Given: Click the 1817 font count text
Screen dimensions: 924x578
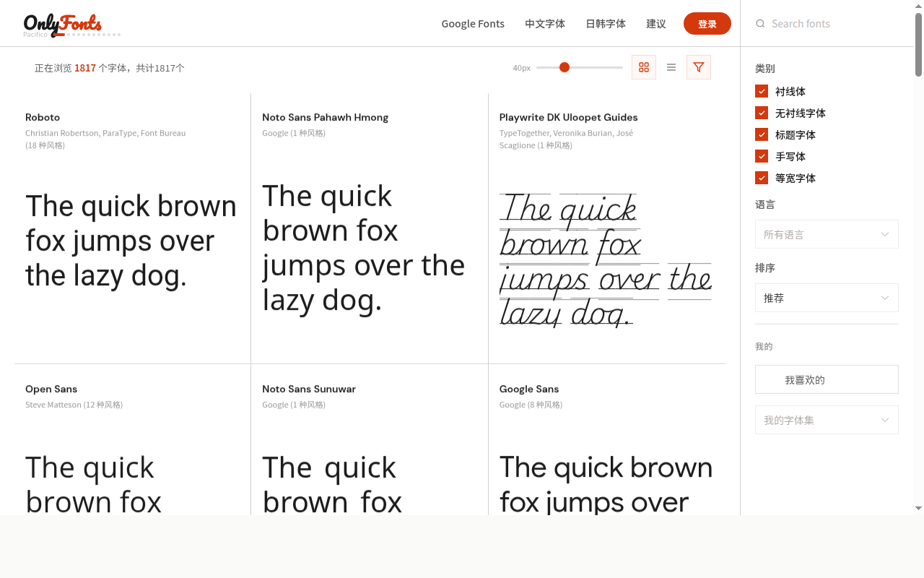Looking at the screenshot, I should click(x=85, y=68).
